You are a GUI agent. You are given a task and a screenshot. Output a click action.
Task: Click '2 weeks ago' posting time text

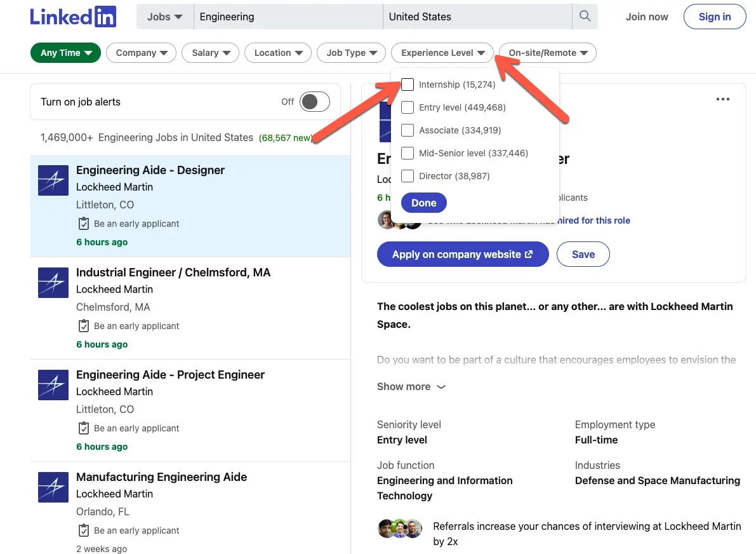102,549
